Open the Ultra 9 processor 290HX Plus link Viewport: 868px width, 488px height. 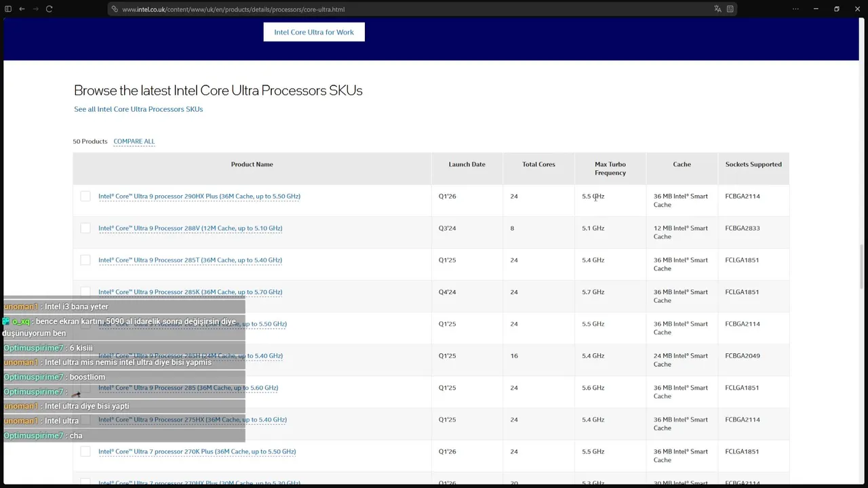click(199, 197)
